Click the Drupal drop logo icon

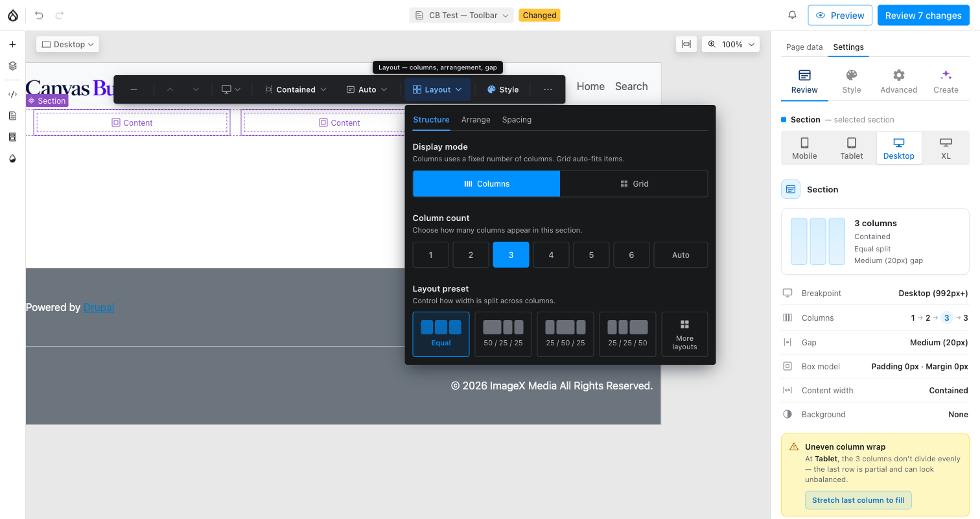click(13, 15)
